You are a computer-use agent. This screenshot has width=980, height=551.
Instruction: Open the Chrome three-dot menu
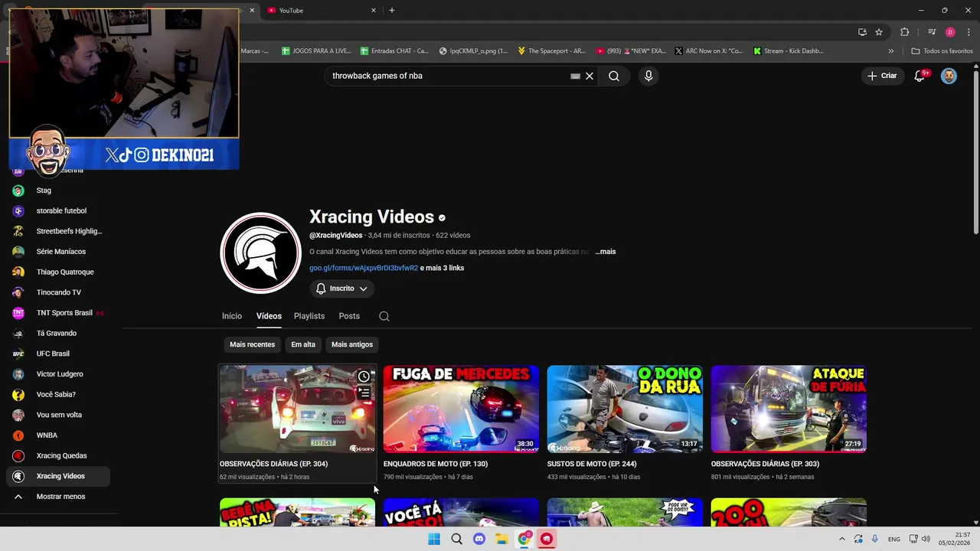[969, 31]
